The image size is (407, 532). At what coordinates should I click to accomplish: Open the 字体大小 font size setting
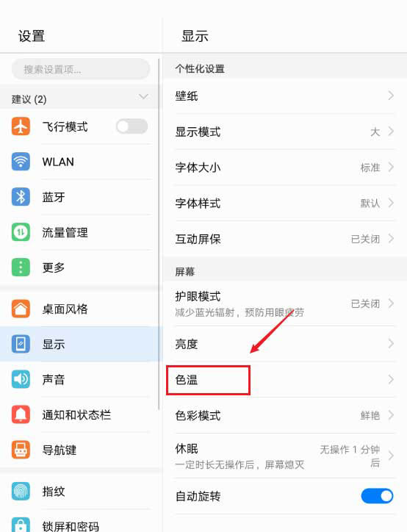click(x=284, y=168)
